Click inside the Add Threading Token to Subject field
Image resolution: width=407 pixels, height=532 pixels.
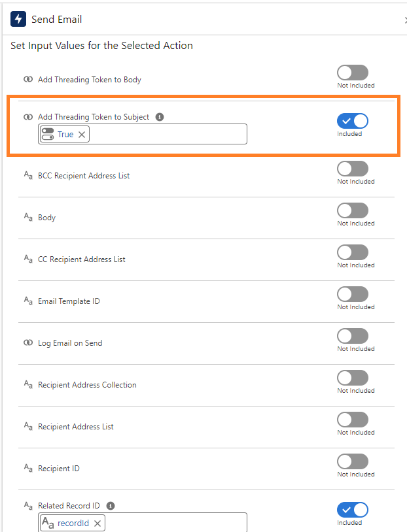tap(168, 134)
